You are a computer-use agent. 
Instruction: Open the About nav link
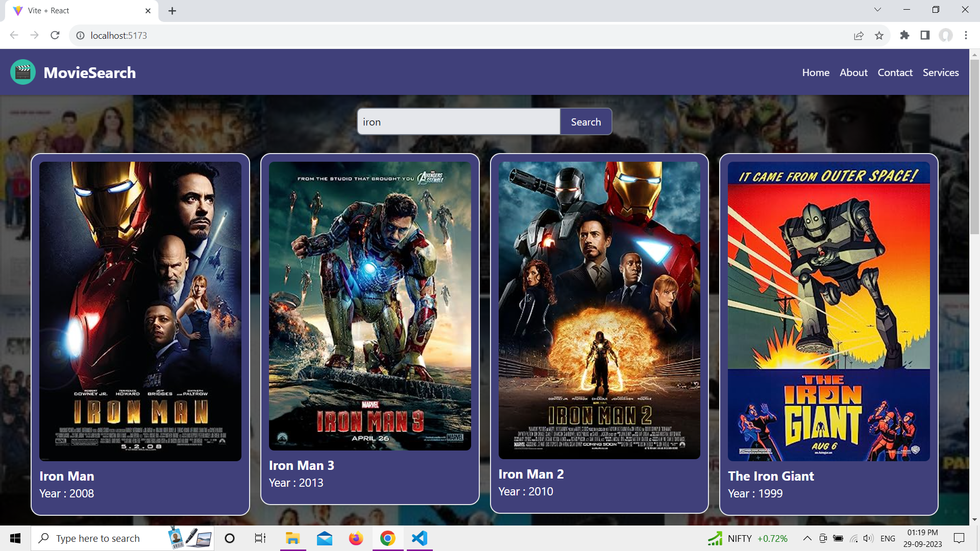[x=853, y=72]
